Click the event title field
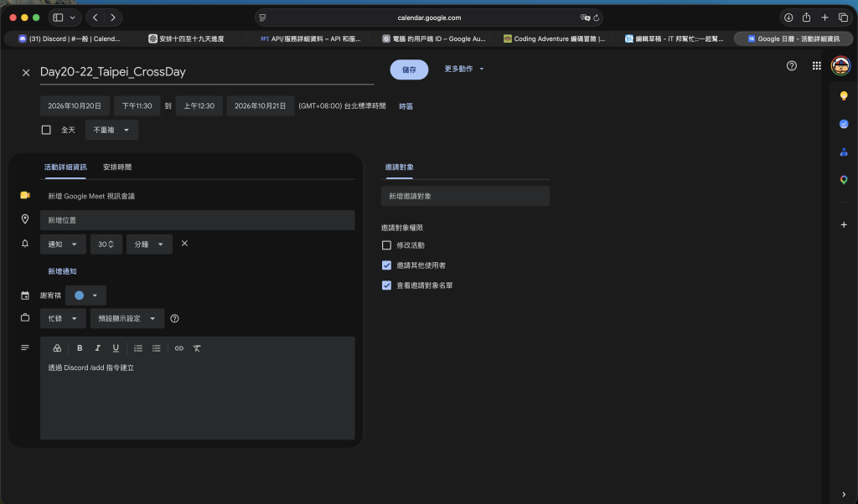Screen dimensions: 858x504 (x=207, y=72)
